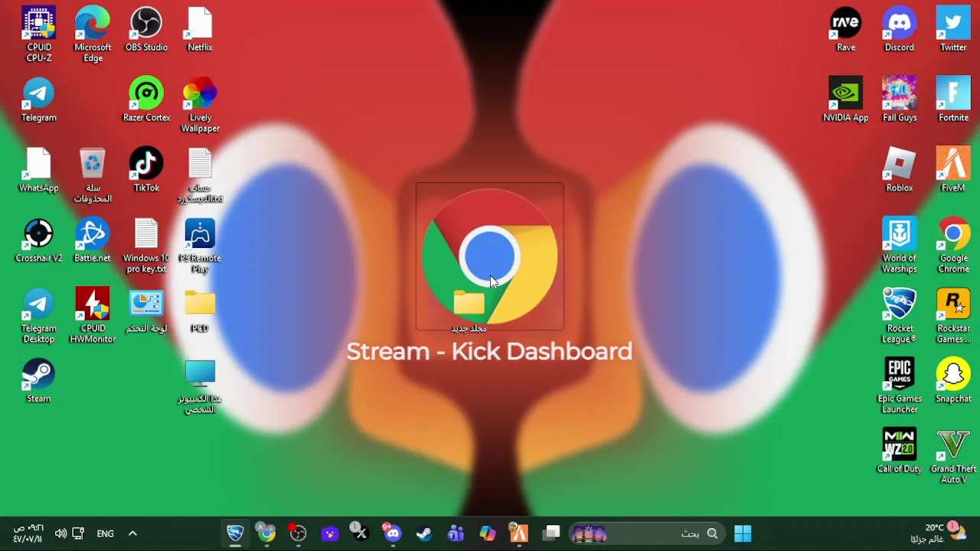Switch to Chrome from the taskbar
Image resolution: width=980 pixels, height=551 pixels.
[x=266, y=533]
